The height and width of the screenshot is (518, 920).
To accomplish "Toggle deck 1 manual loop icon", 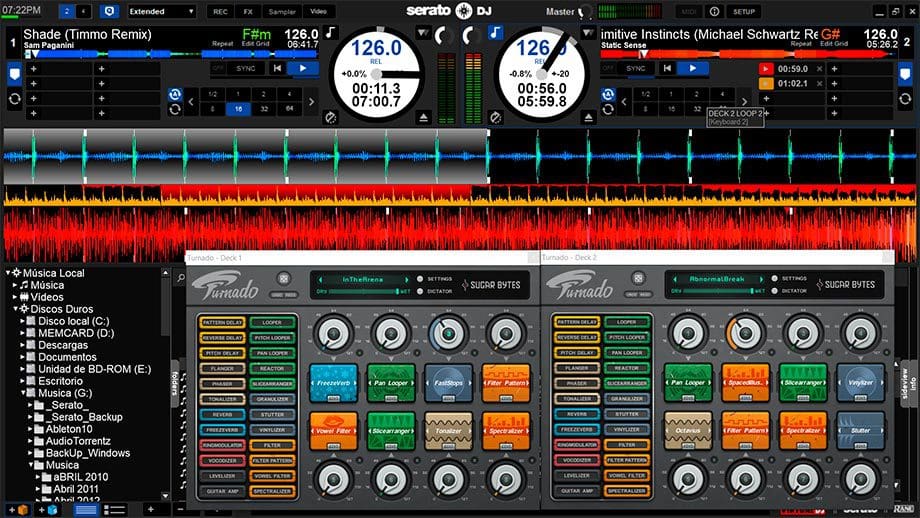I will click(175, 109).
